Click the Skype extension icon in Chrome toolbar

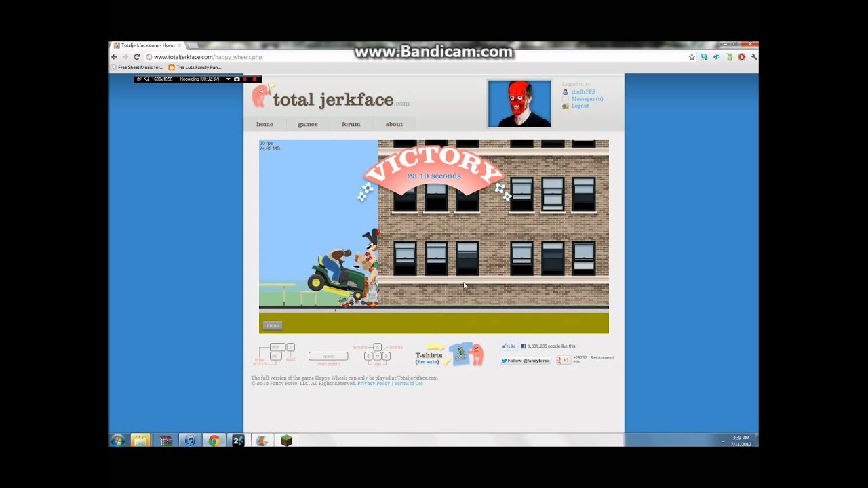(x=704, y=57)
